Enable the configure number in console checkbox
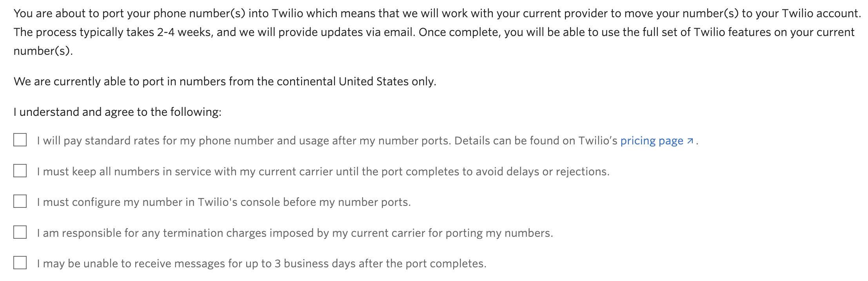Screen dimensions: 868x281 (20, 201)
